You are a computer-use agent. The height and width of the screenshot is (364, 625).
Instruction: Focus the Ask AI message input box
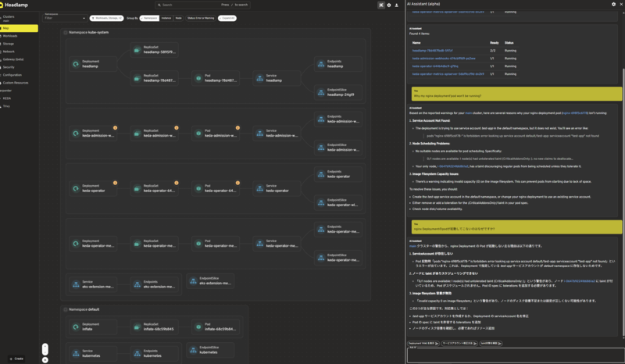[x=516, y=355]
